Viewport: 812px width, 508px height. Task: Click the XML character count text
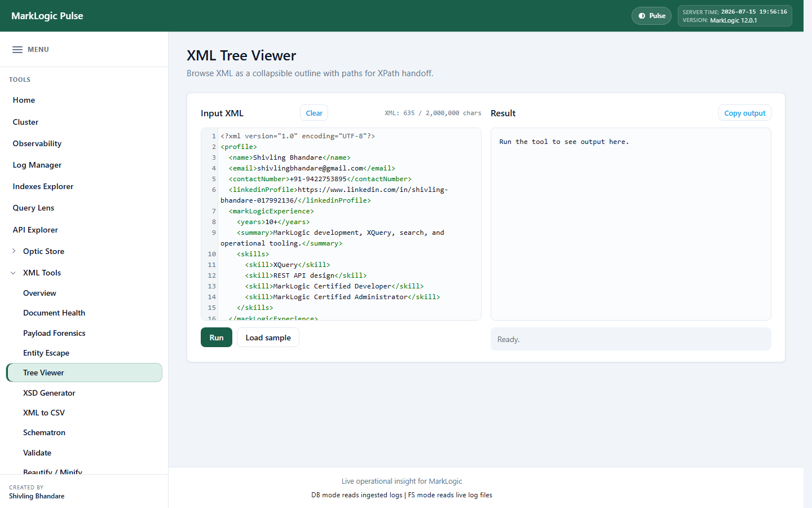point(433,113)
